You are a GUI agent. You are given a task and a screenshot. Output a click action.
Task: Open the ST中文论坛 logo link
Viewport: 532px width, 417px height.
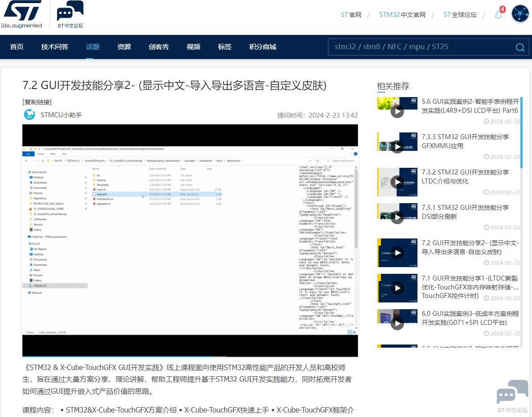click(70, 14)
